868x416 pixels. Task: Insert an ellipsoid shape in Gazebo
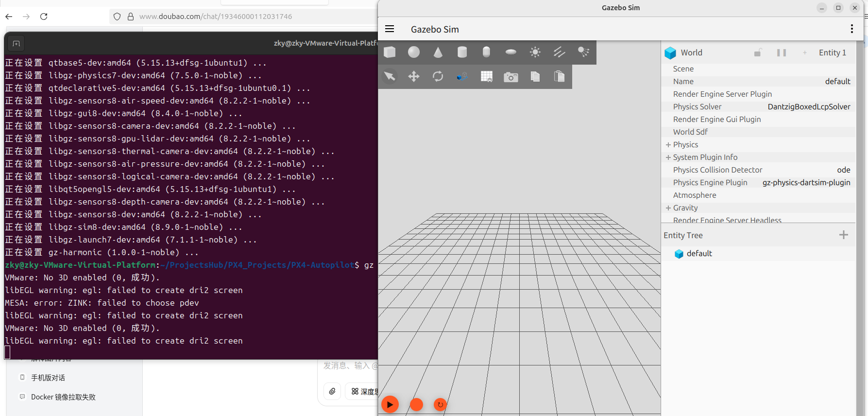[511, 52]
